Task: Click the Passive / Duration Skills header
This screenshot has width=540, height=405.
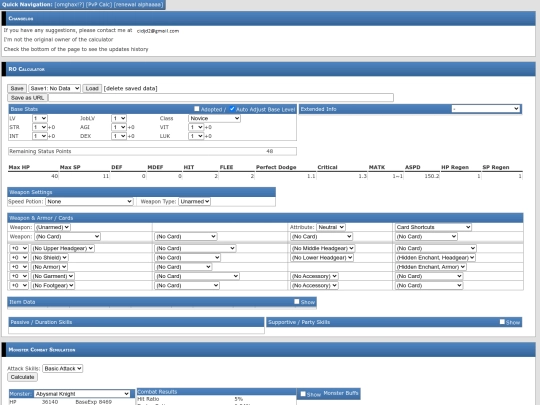Action: (136, 322)
